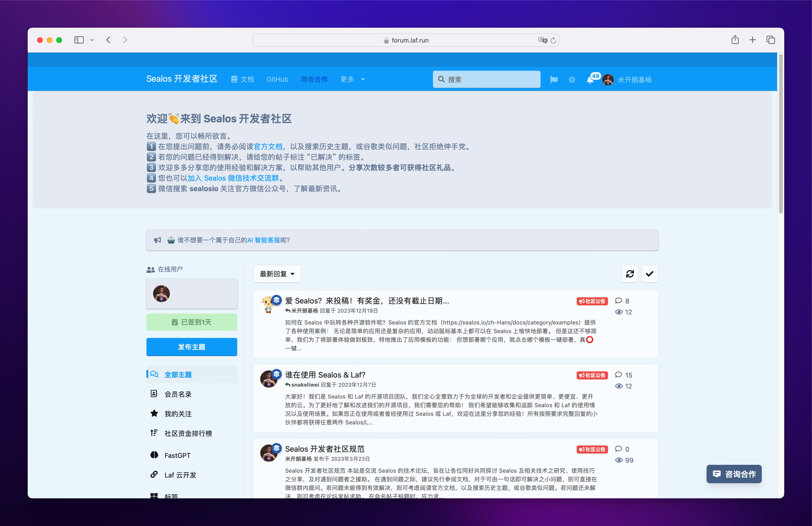Click snakeliwei reply author link
812x526 pixels.
coord(305,385)
